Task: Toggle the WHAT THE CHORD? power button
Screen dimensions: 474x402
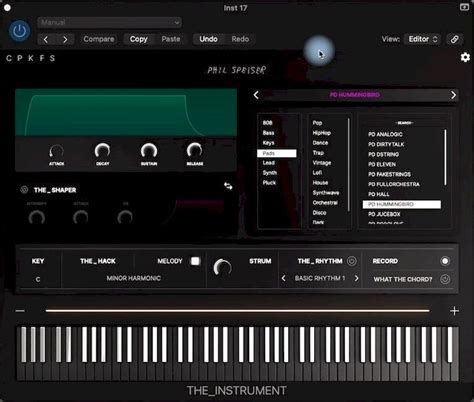Action: [445, 279]
